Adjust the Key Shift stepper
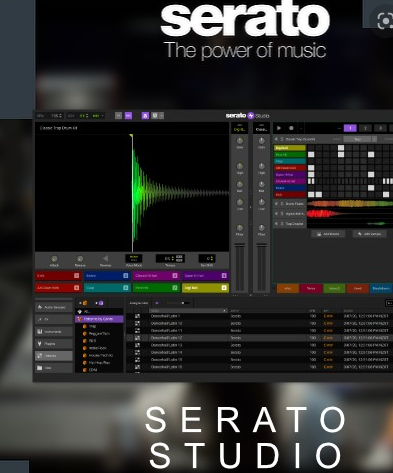The image size is (393, 473). tap(212, 258)
